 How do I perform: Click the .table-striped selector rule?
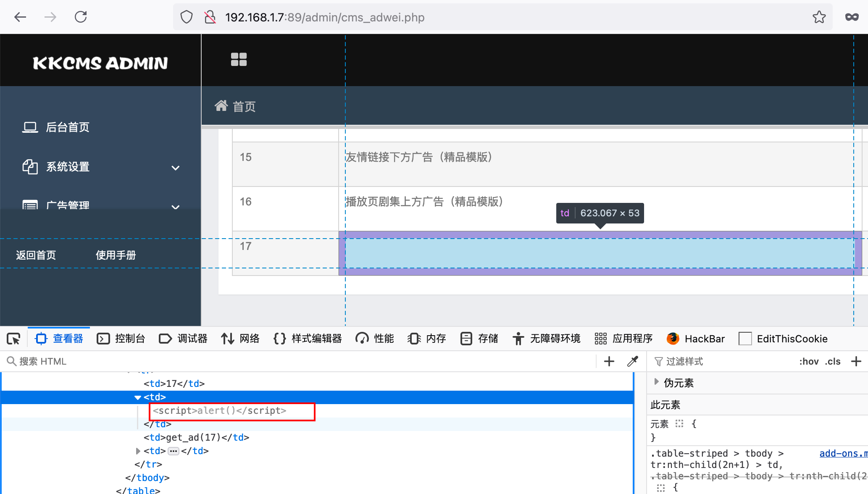point(717,459)
